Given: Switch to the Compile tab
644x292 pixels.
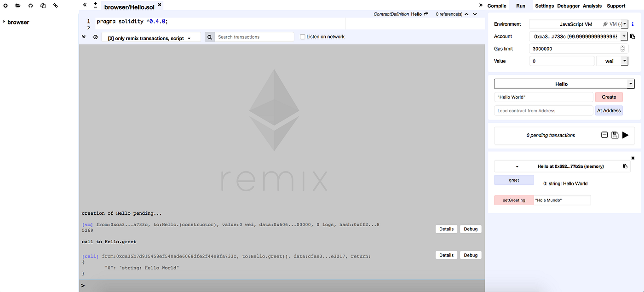Looking at the screenshot, I should point(497,6).
